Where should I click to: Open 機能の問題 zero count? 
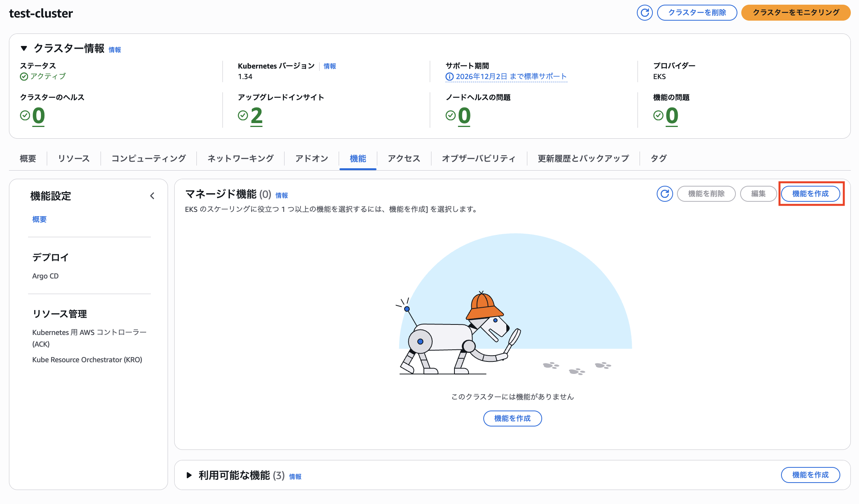pos(672,116)
